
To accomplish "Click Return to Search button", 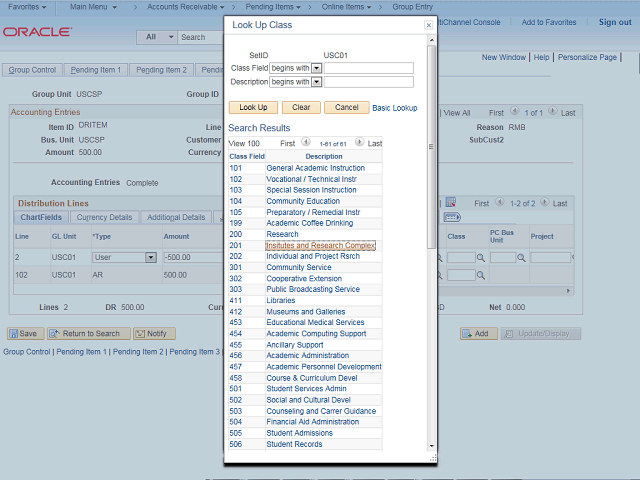I will coord(89,334).
